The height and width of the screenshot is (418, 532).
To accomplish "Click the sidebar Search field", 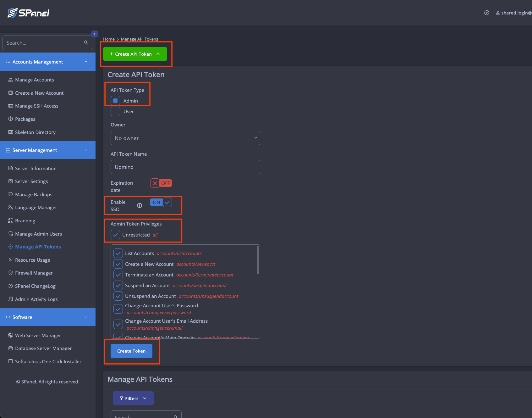I will coord(48,43).
